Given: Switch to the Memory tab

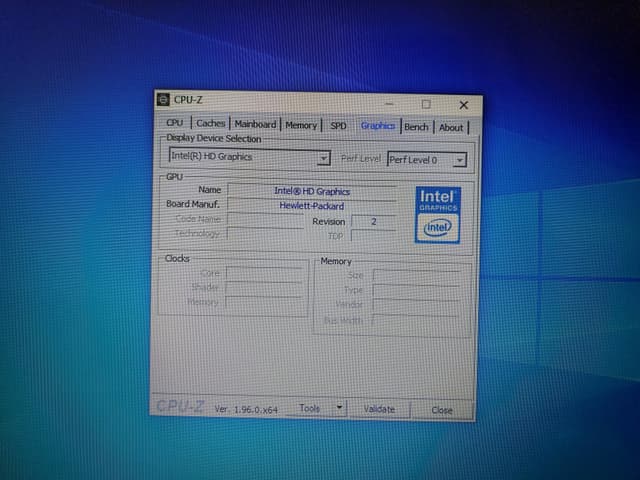Looking at the screenshot, I should click(x=301, y=126).
